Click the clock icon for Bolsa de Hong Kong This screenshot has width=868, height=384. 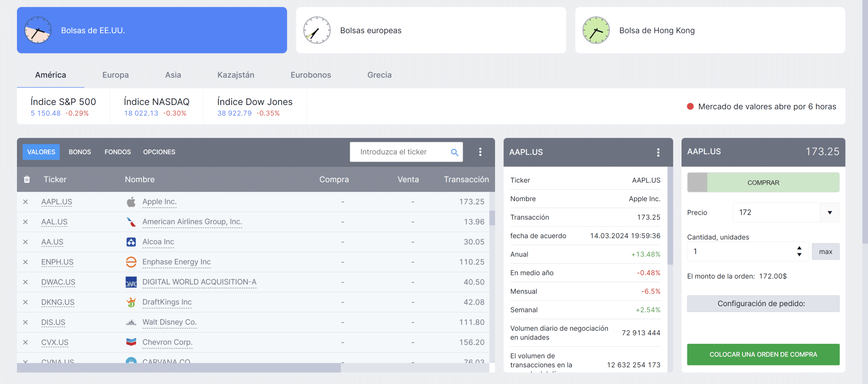[x=596, y=30]
